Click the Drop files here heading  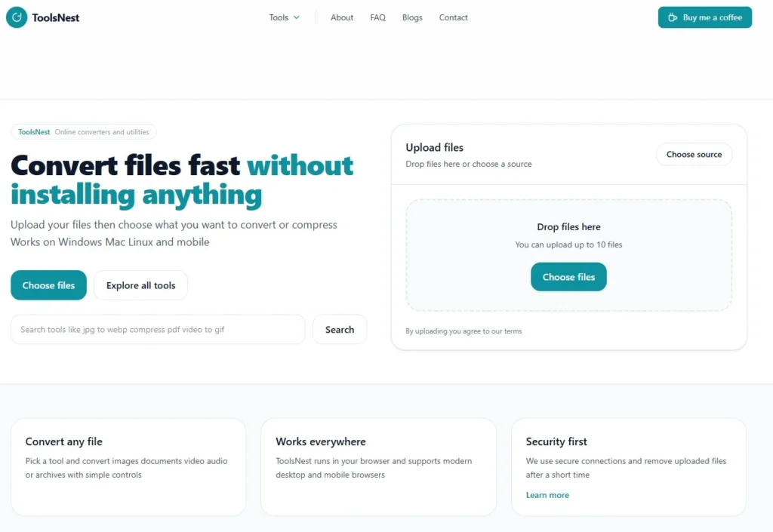(568, 226)
